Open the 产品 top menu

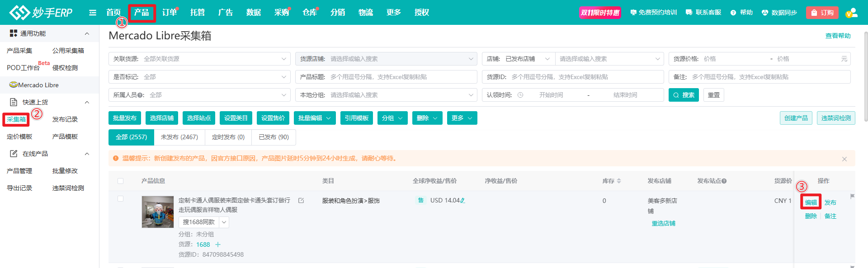[142, 13]
